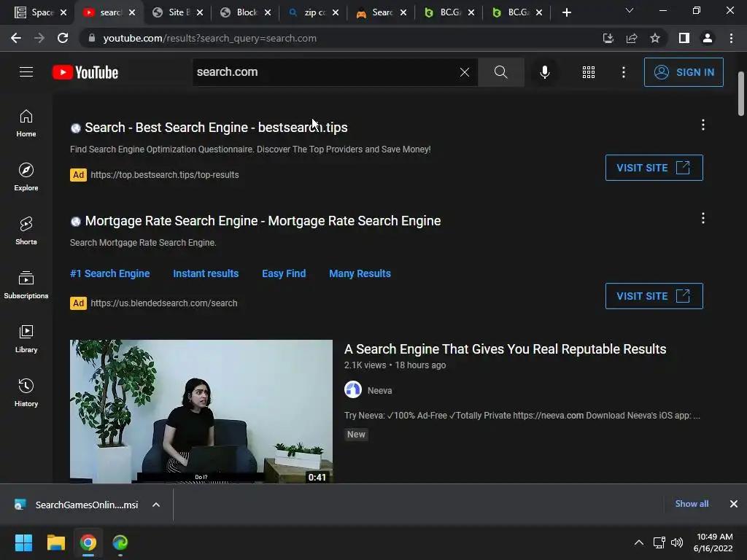Show hidden system tray icons chevron
Viewport: 747px width, 560px height.
point(639,542)
